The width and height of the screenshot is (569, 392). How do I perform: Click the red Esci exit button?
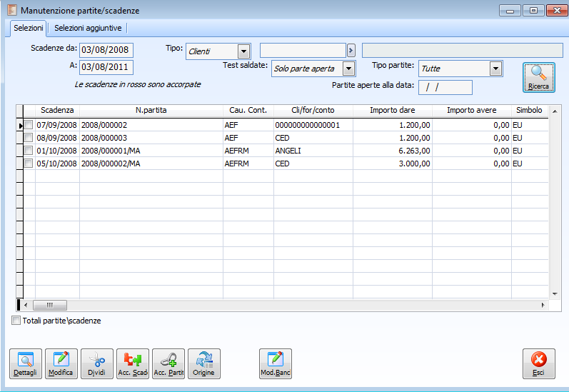(x=538, y=363)
